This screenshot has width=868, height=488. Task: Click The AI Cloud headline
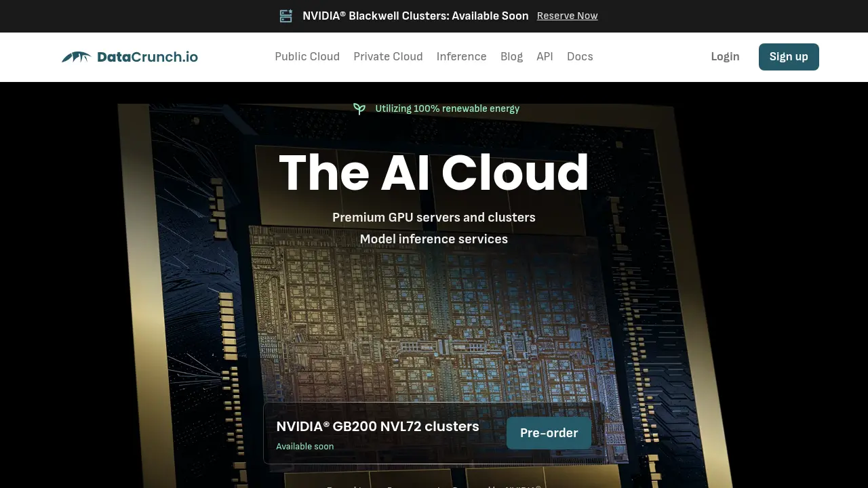pos(434,173)
